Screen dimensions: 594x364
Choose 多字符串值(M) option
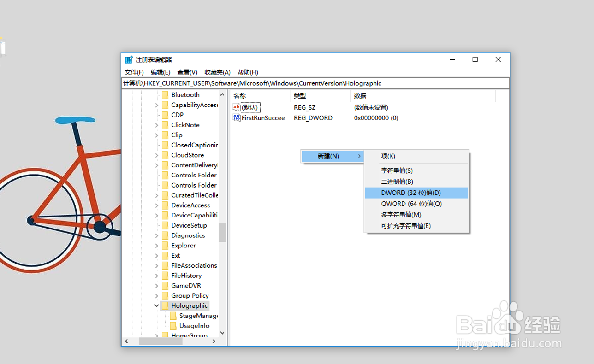click(416, 215)
